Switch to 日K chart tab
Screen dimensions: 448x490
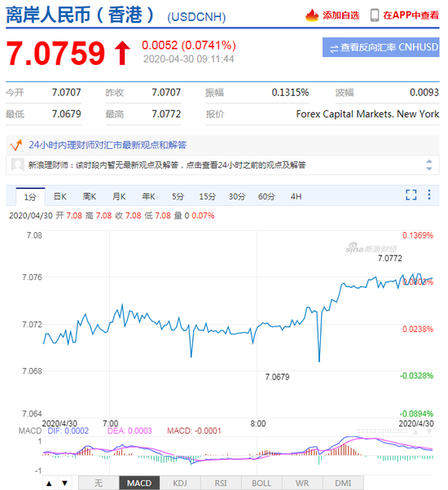point(60,196)
